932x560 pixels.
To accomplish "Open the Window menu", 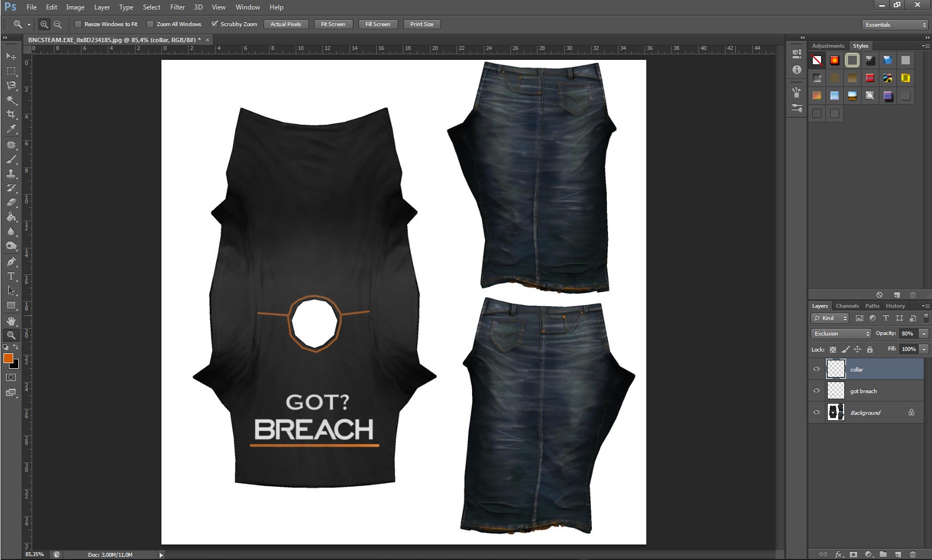I will pyautogui.click(x=247, y=7).
